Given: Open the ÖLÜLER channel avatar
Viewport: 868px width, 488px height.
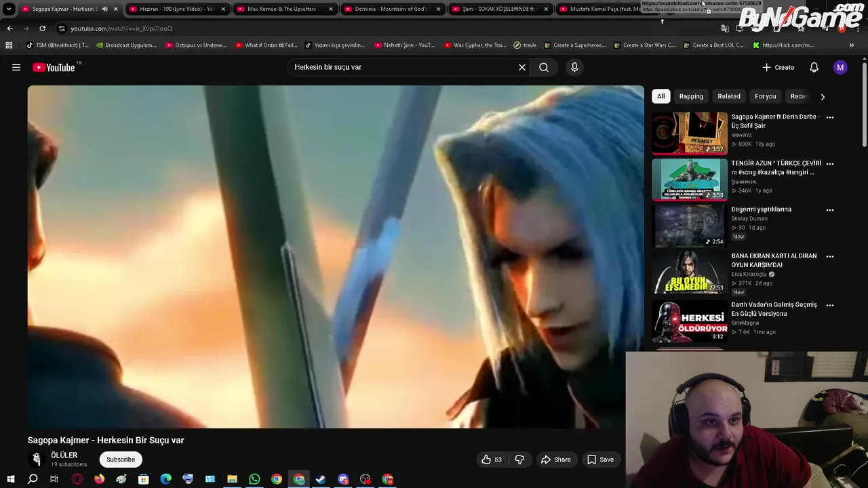Looking at the screenshot, I should point(37,460).
